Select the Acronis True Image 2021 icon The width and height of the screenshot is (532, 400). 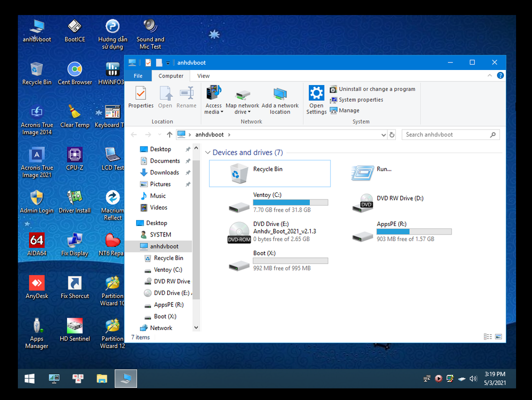37,162
